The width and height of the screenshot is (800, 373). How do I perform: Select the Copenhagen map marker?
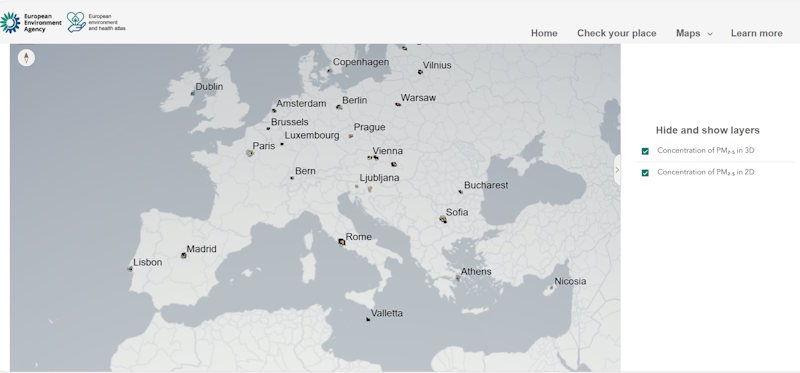(x=329, y=71)
